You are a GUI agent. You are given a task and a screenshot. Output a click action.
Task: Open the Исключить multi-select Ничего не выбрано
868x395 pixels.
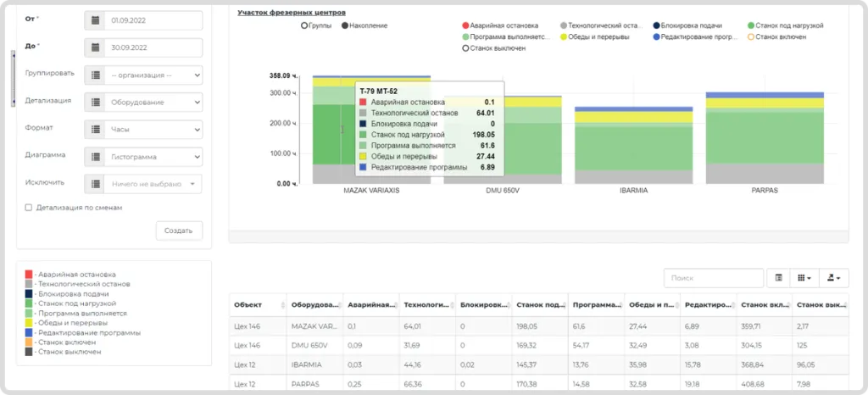click(153, 184)
